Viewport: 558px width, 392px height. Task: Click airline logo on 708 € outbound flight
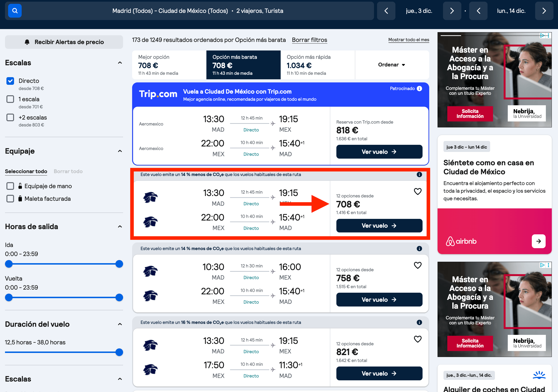click(x=150, y=197)
